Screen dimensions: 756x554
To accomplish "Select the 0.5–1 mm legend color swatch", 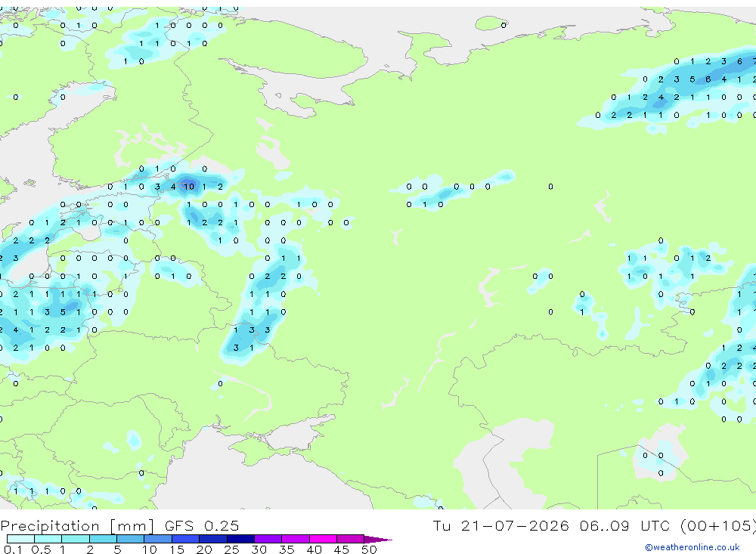I will [x=48, y=539].
